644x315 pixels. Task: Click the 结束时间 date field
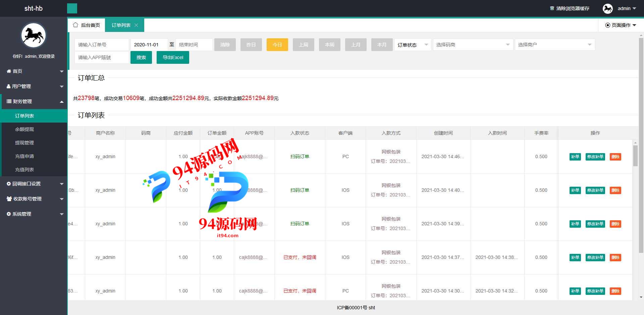click(x=194, y=45)
